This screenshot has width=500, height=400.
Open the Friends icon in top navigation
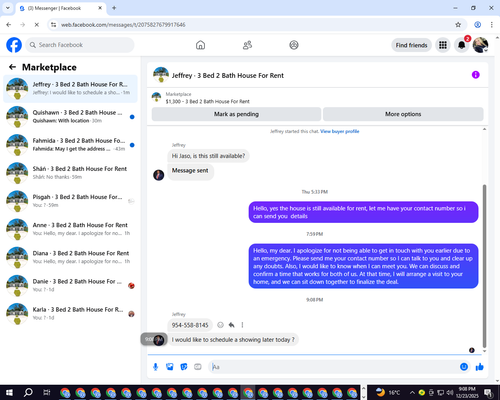click(x=247, y=45)
